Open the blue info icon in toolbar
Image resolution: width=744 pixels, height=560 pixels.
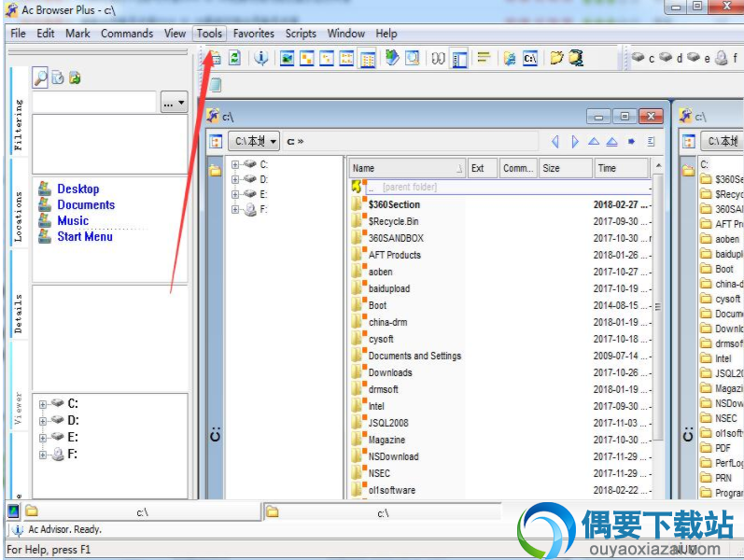[261, 59]
